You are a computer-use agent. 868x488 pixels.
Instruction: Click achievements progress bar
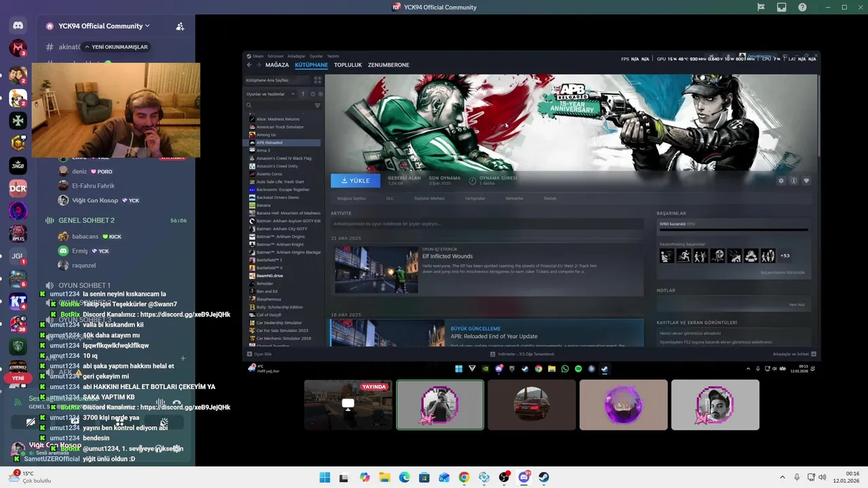click(x=733, y=230)
